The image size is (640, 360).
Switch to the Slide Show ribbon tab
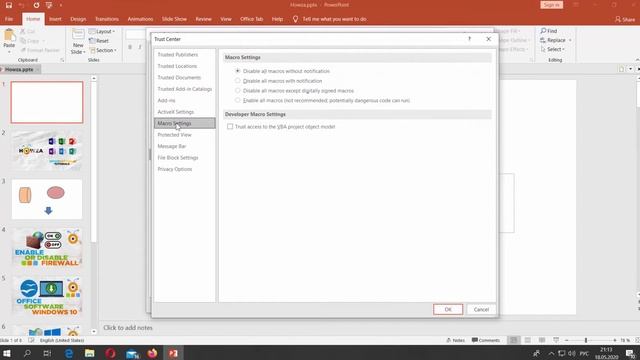(x=174, y=19)
